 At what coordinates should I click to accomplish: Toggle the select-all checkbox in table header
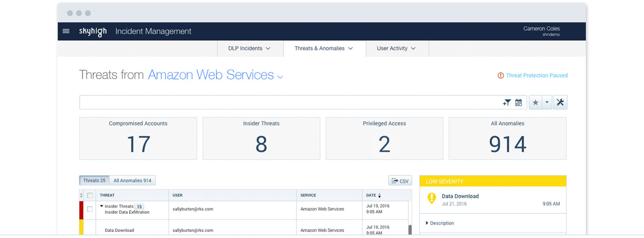pos(90,195)
